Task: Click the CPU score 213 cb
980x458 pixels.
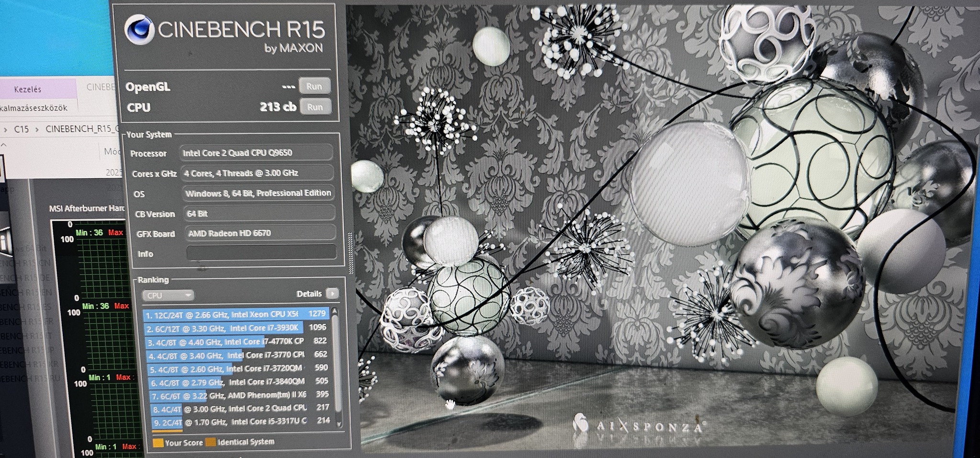Action: (278, 107)
